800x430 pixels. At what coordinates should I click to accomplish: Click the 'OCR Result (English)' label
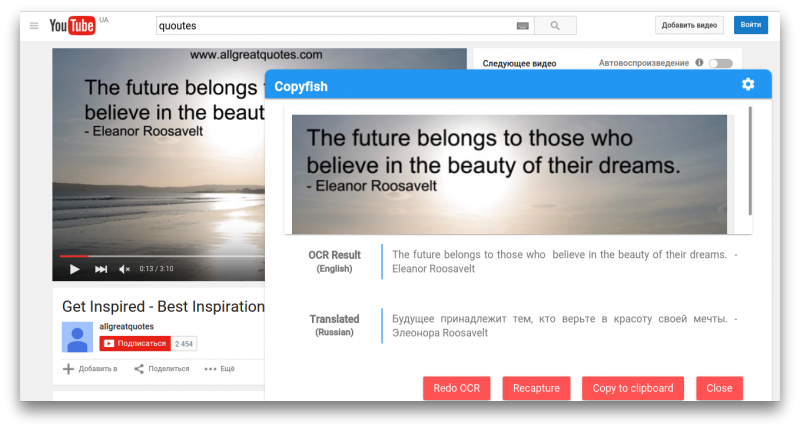pyautogui.click(x=334, y=261)
